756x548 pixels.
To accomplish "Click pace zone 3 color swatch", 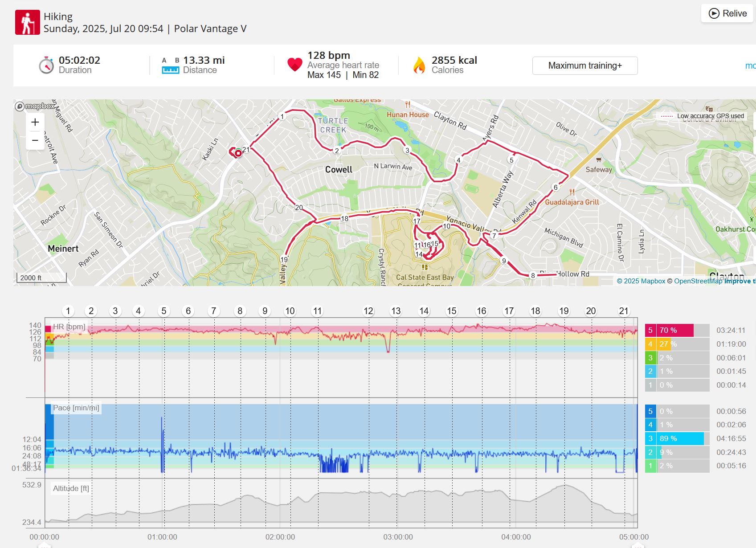I will click(x=650, y=438).
